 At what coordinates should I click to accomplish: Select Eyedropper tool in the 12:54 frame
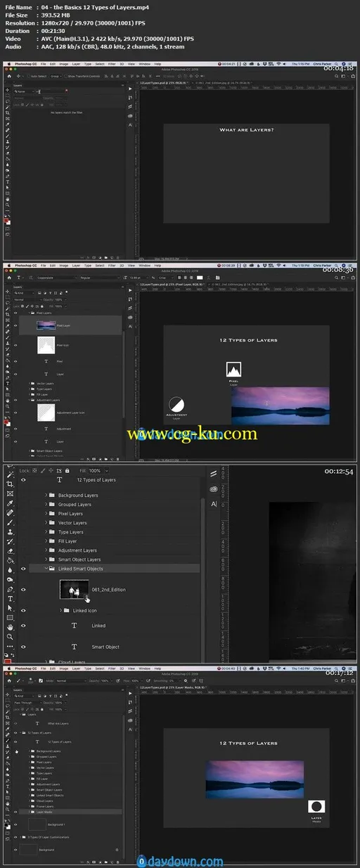(x=10, y=503)
